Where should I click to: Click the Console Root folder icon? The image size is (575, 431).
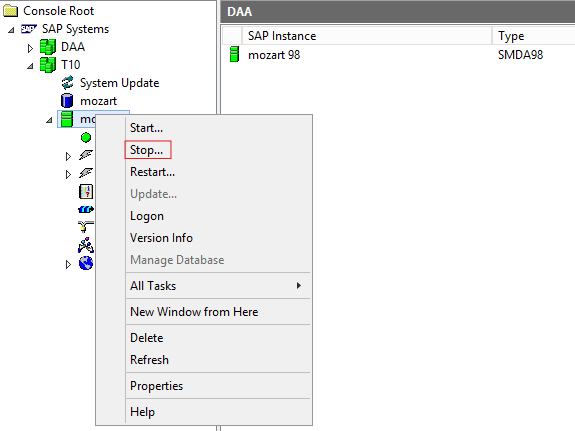10,11
